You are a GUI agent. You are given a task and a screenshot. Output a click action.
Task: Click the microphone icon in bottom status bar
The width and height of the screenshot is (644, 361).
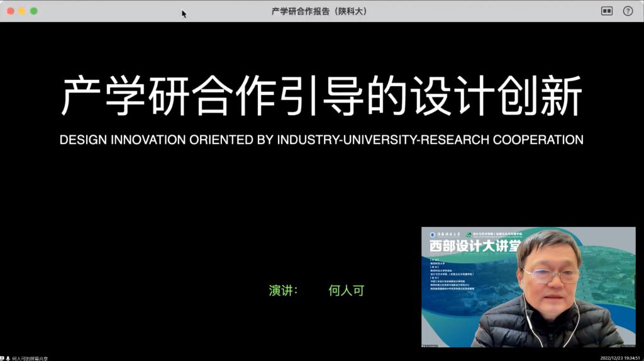pos(8,358)
